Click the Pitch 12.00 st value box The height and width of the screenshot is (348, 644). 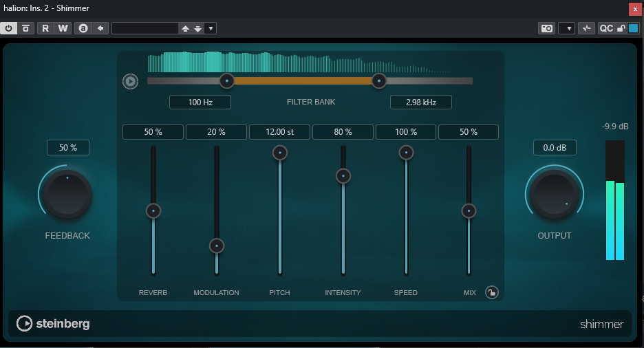click(279, 132)
